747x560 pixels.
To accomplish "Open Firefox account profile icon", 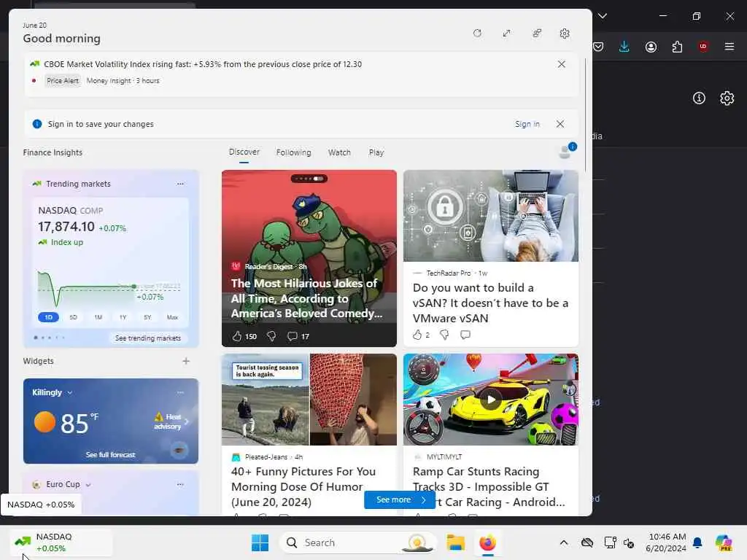I will coord(651,47).
